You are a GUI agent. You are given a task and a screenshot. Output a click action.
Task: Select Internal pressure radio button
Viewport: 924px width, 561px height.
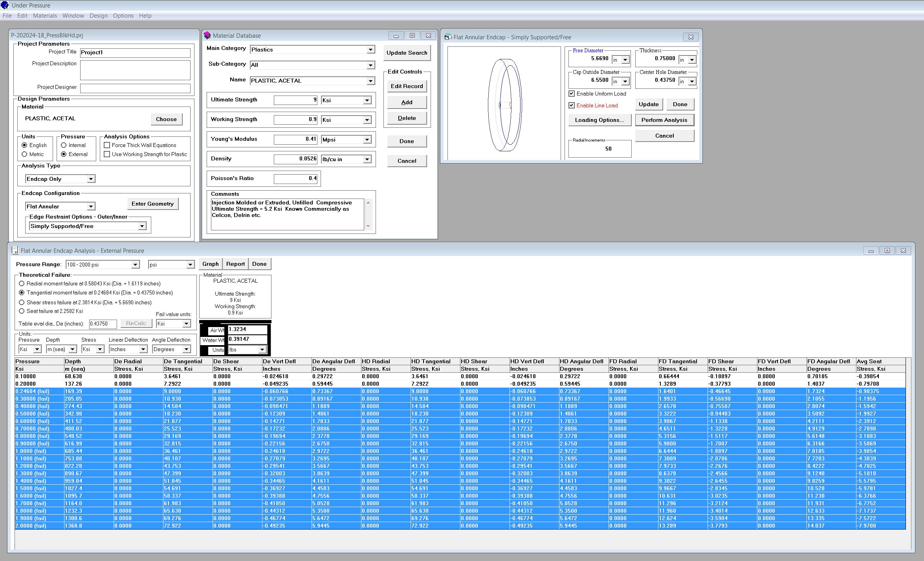tap(64, 145)
